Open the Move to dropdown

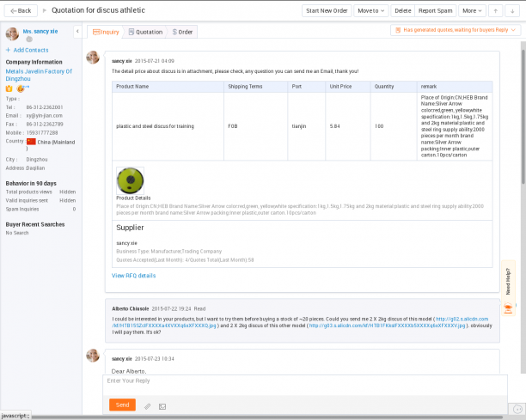click(371, 10)
